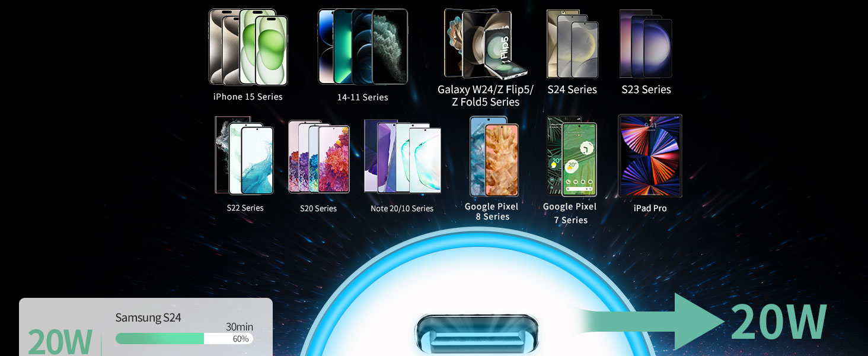Click the "iPad Pro" label
The height and width of the screenshot is (356, 868).
tap(650, 208)
